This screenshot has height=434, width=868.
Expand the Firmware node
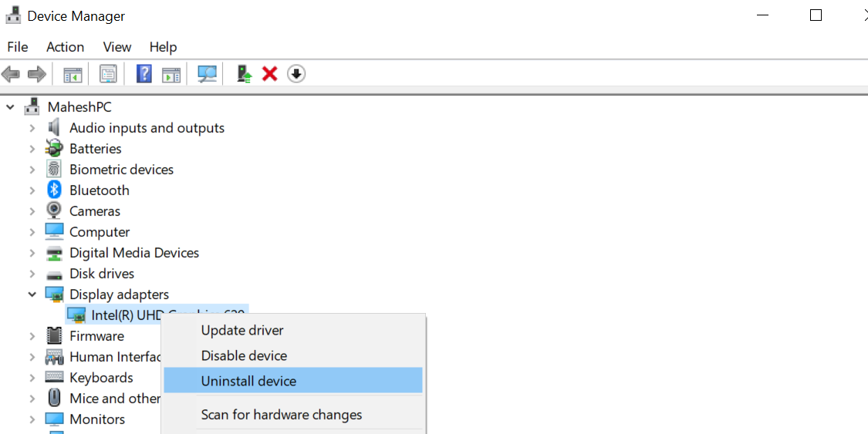[32, 336]
